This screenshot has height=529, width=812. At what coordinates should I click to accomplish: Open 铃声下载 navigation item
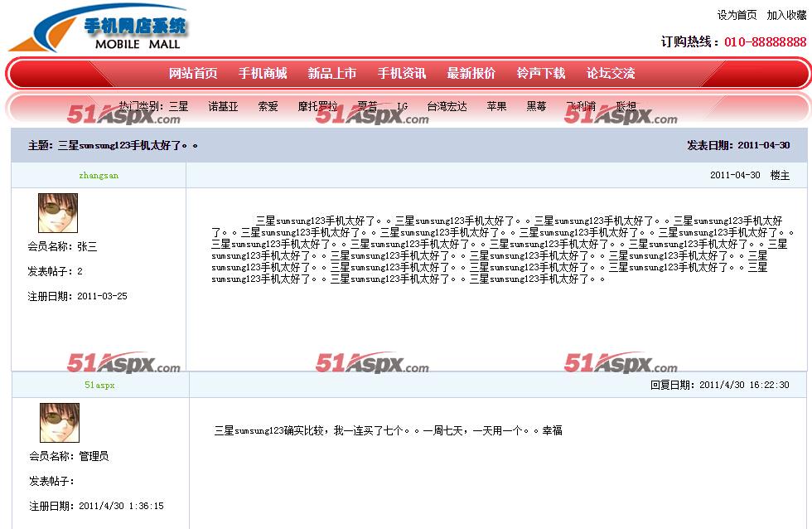pos(540,73)
